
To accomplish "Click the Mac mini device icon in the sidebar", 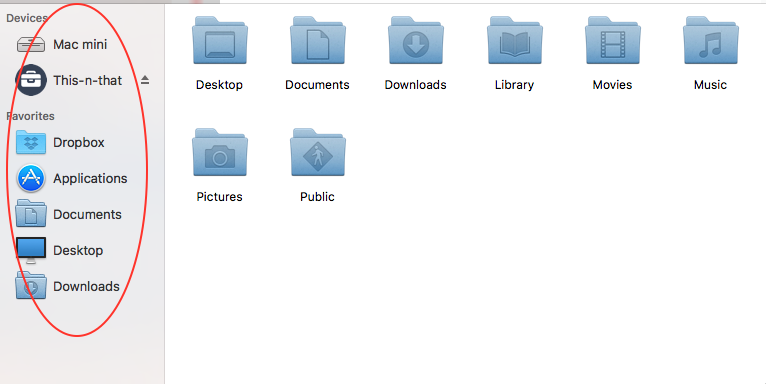I will point(31,44).
